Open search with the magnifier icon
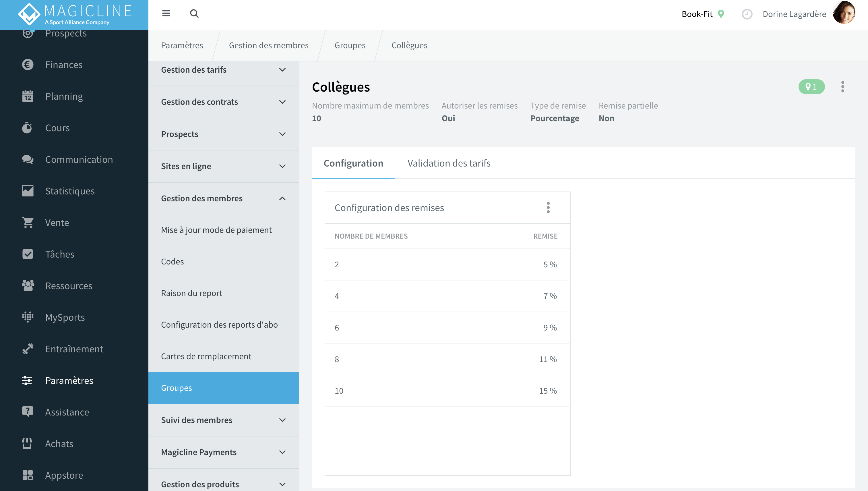Viewport: 868px width, 491px height. click(x=194, y=13)
